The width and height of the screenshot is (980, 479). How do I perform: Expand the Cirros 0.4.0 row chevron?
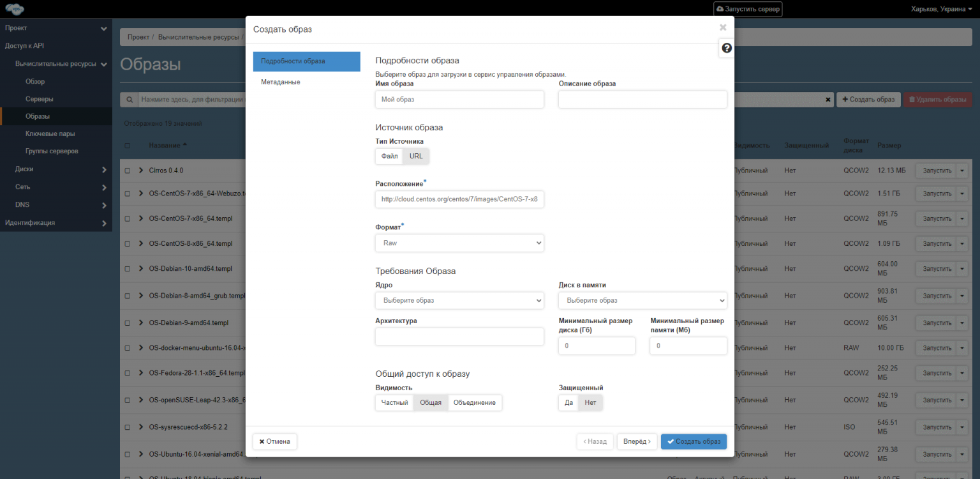tap(140, 171)
